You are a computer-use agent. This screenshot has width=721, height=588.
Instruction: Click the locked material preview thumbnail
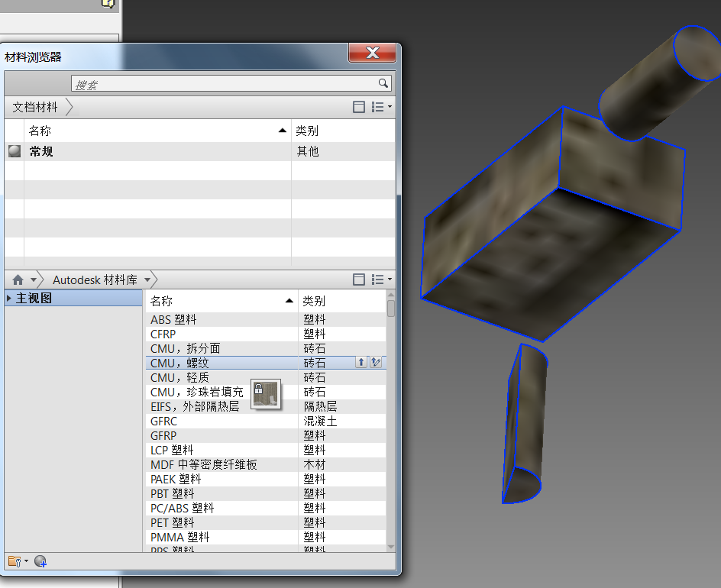(266, 393)
